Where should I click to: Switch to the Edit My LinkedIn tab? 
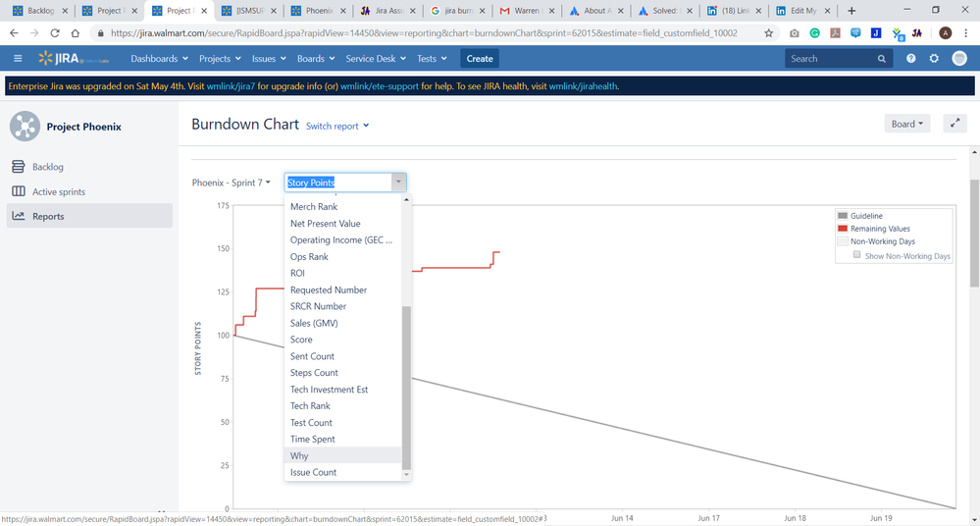(x=803, y=11)
